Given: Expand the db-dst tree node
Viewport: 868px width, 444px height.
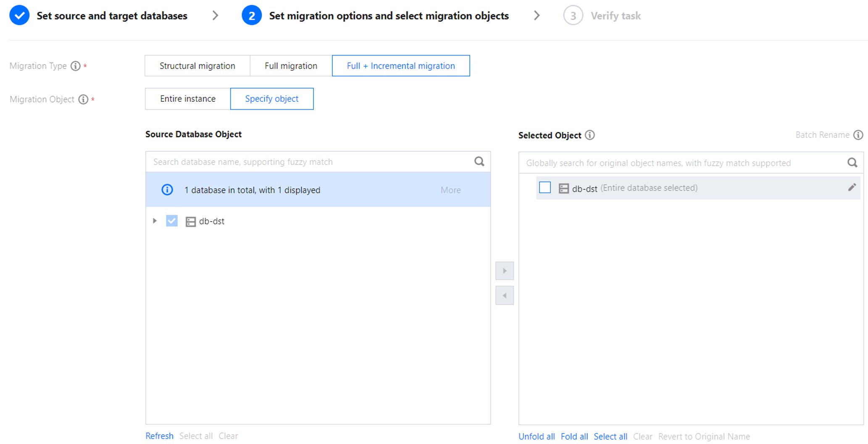Looking at the screenshot, I should (155, 221).
